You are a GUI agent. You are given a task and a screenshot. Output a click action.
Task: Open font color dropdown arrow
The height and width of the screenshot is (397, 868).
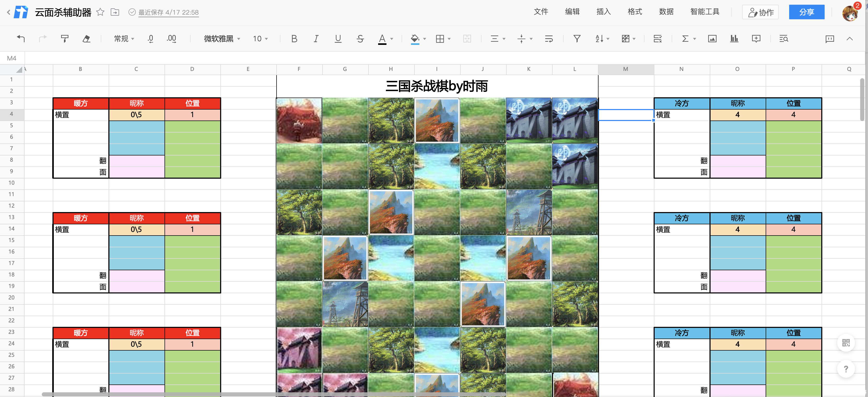point(391,39)
